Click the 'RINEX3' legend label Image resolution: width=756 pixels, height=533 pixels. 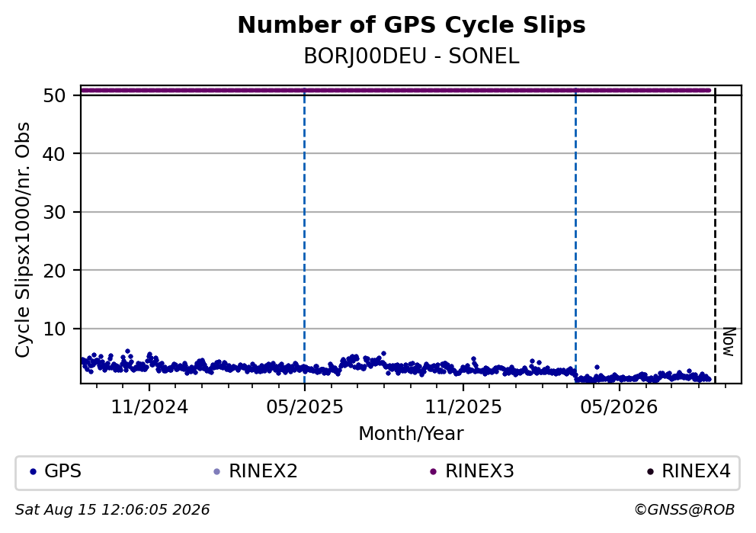point(479,471)
